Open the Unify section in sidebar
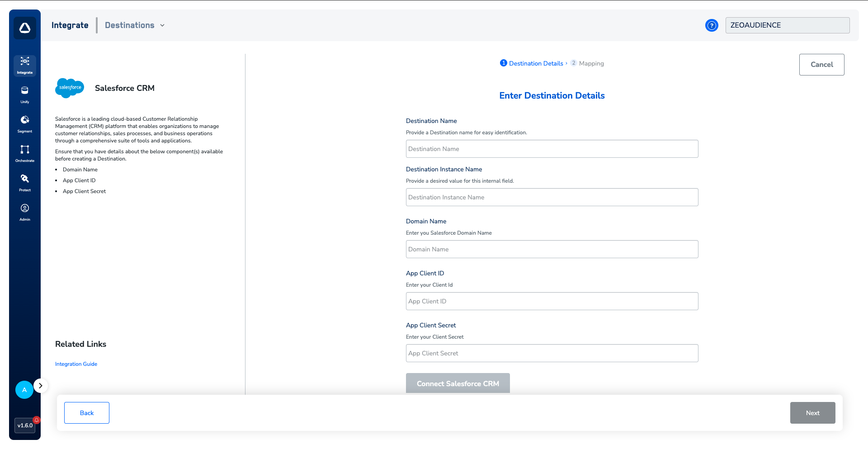Viewport: 868px width, 449px height. point(25,95)
